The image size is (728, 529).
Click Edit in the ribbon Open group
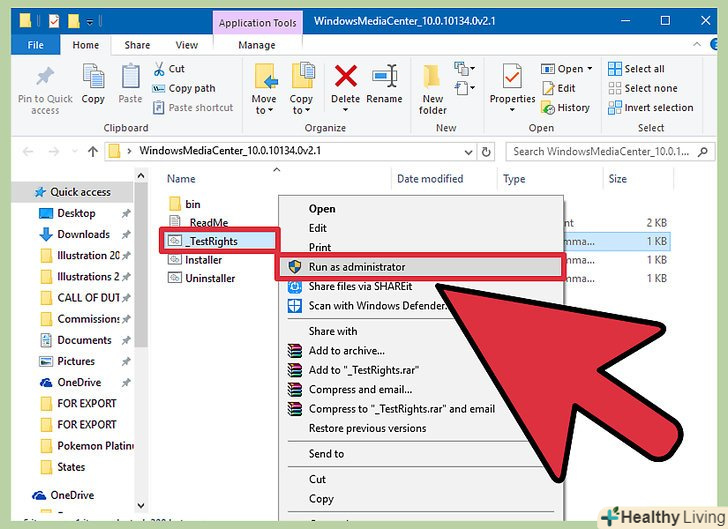click(x=559, y=88)
